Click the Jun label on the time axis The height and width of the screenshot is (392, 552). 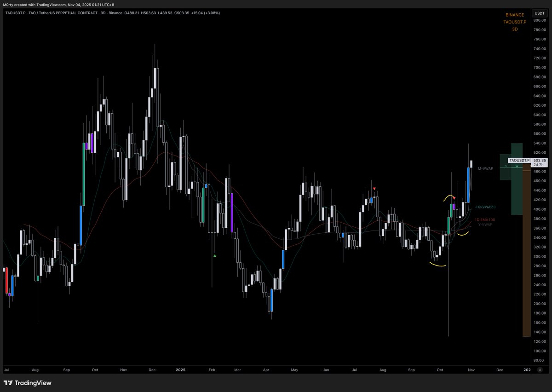(x=326, y=369)
